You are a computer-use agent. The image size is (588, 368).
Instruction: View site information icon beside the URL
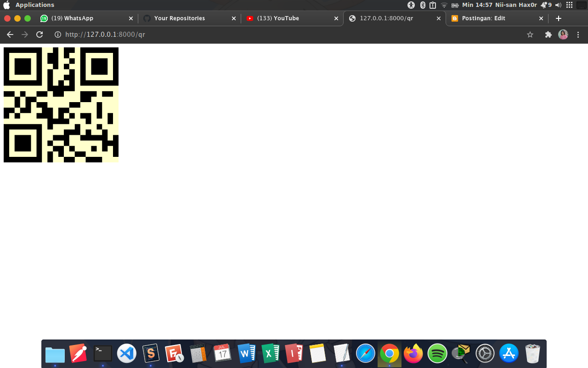[58, 34]
